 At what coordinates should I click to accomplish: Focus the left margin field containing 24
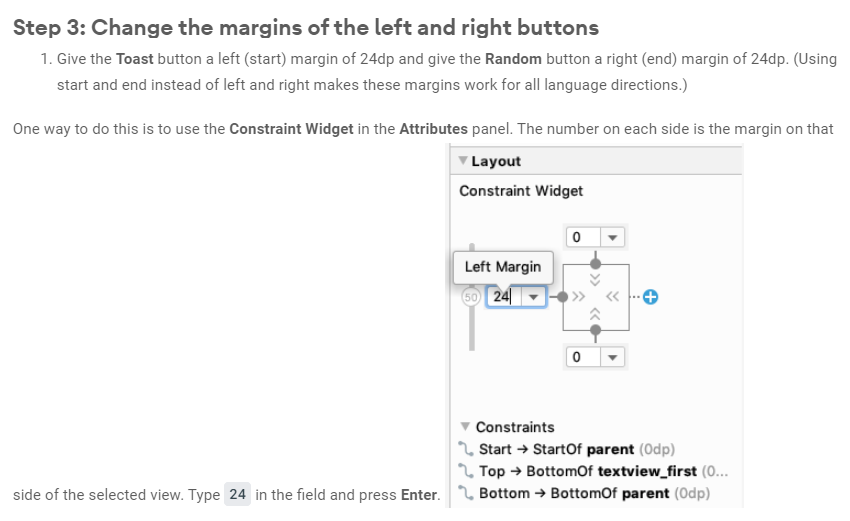(504, 297)
